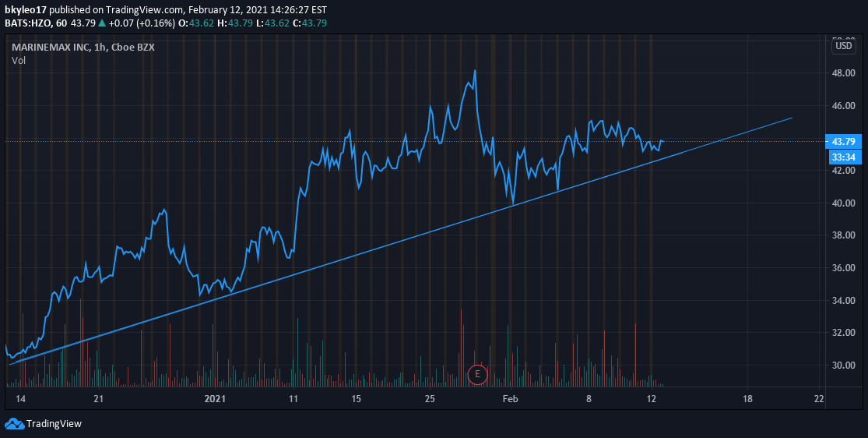The width and height of the screenshot is (868, 438).
Task: Click the 'C:43.79' close value in header
Action: click(310, 23)
